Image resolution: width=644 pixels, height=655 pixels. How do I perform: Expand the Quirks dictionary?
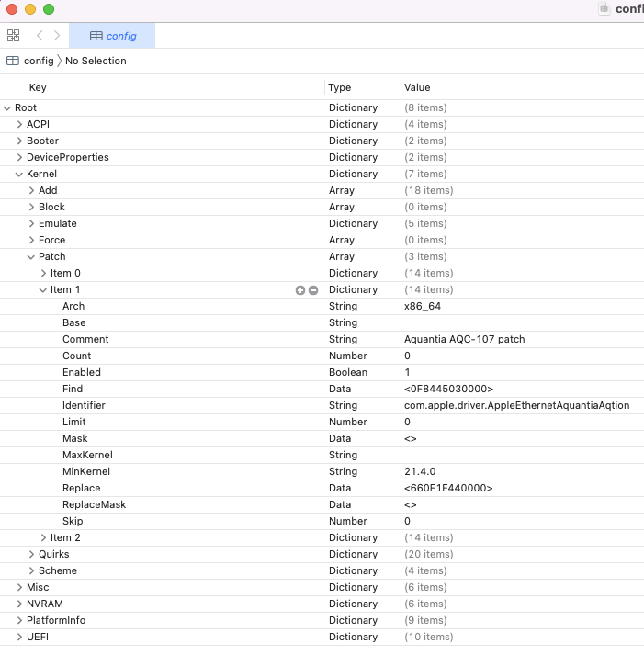click(31, 555)
